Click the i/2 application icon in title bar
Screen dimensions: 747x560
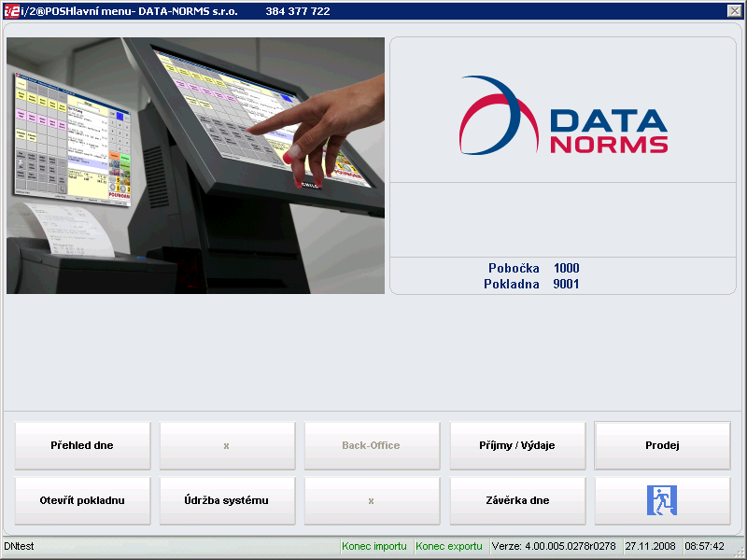[11, 11]
